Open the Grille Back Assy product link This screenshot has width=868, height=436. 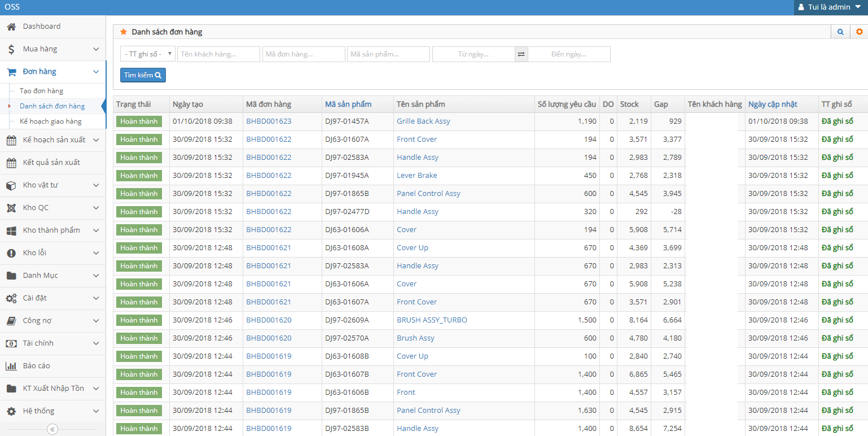coord(423,121)
